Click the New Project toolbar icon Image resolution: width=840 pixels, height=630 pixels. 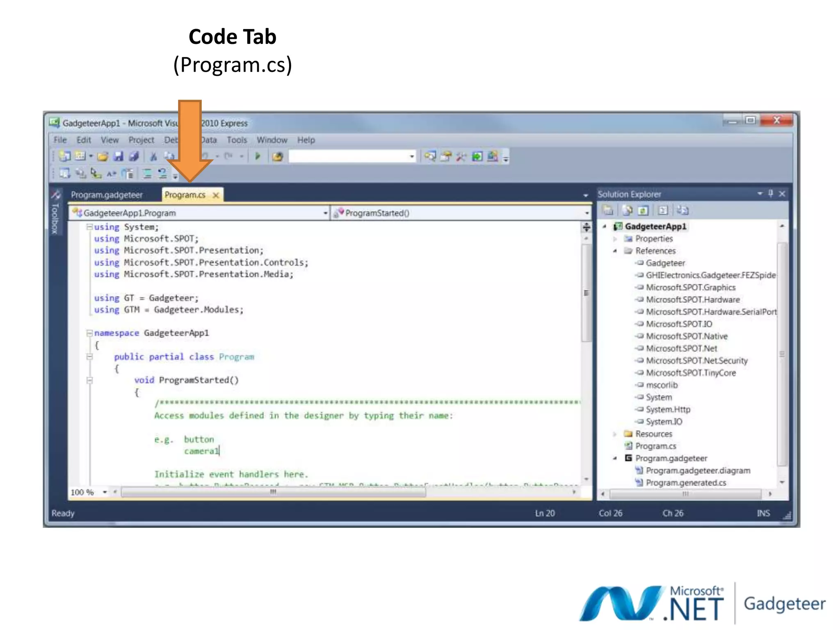[65, 156]
